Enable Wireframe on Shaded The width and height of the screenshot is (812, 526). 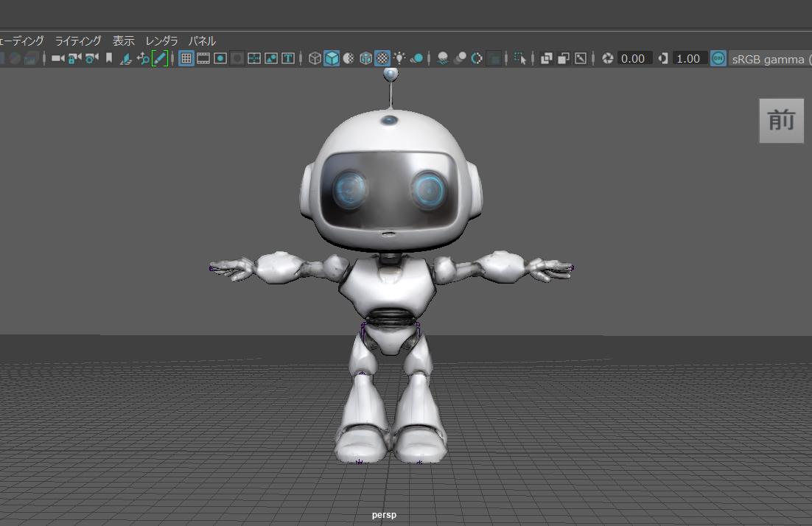pos(365,58)
